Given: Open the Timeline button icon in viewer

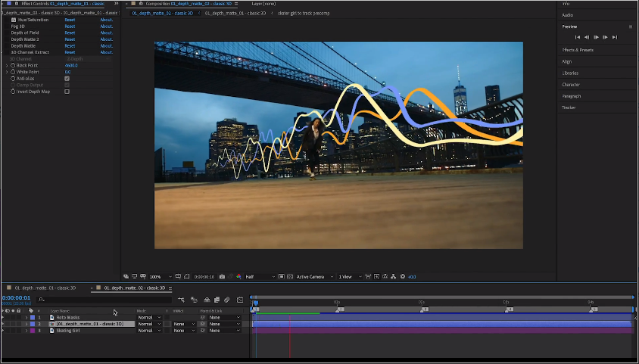Looking at the screenshot, I should click(385, 276).
